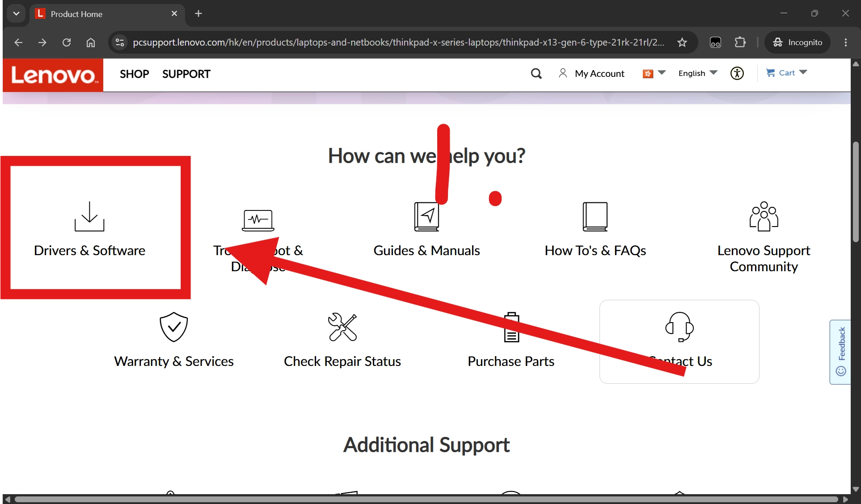The height and width of the screenshot is (504, 861).
Task: Open Lenovo Support Community
Action: click(764, 259)
